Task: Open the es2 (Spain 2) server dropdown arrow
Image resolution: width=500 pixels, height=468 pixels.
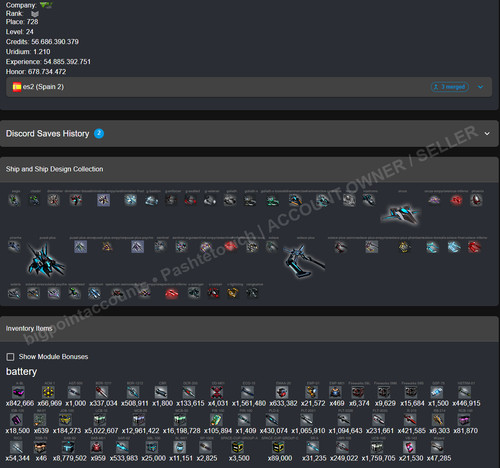Action: pos(480,87)
